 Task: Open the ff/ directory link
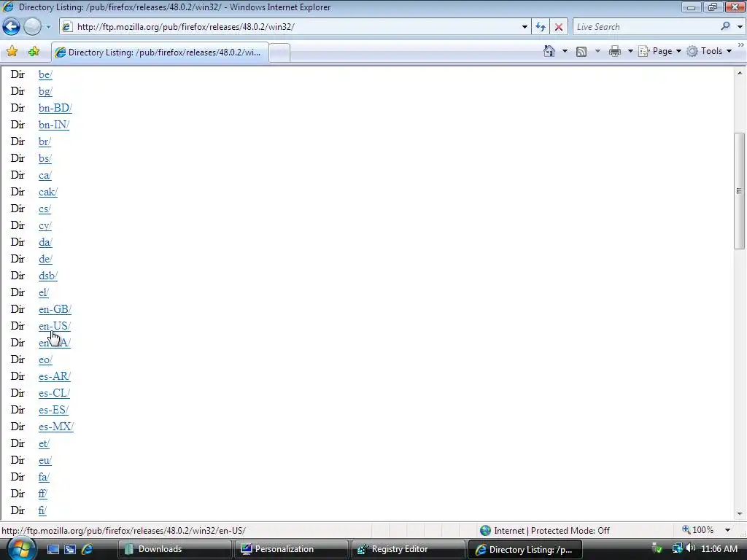(x=43, y=494)
